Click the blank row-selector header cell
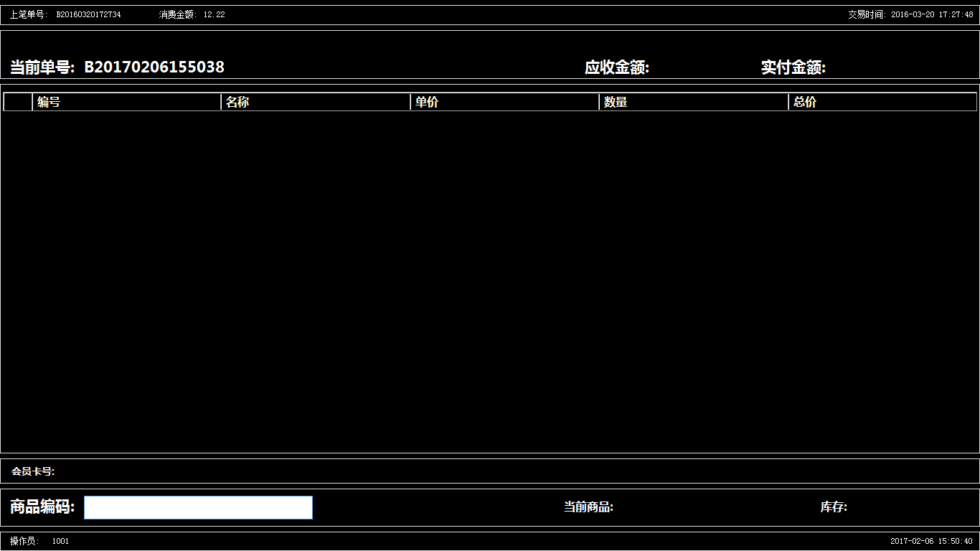 click(x=18, y=102)
